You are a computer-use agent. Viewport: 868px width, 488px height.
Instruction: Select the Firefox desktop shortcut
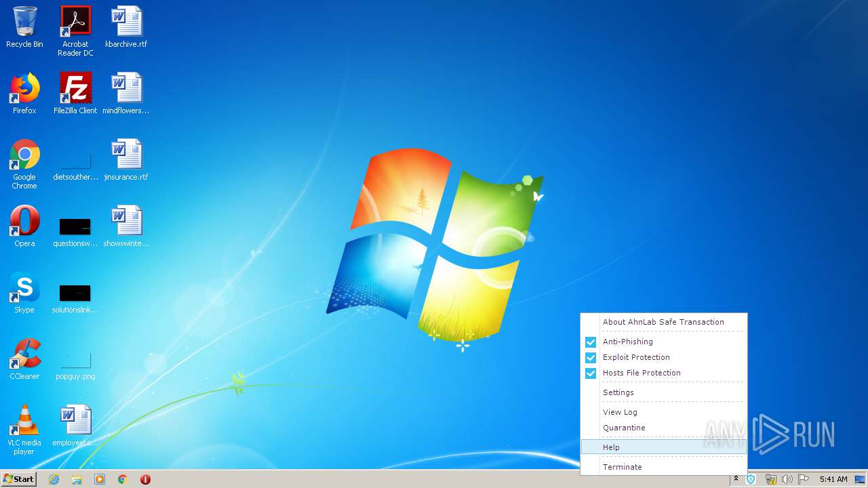click(x=24, y=94)
